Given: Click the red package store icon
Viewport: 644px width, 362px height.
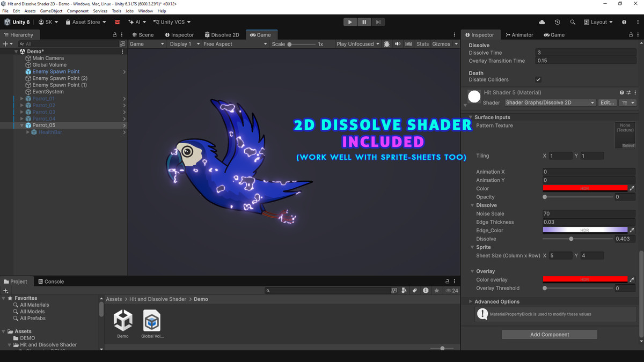Looking at the screenshot, I should tap(117, 22).
